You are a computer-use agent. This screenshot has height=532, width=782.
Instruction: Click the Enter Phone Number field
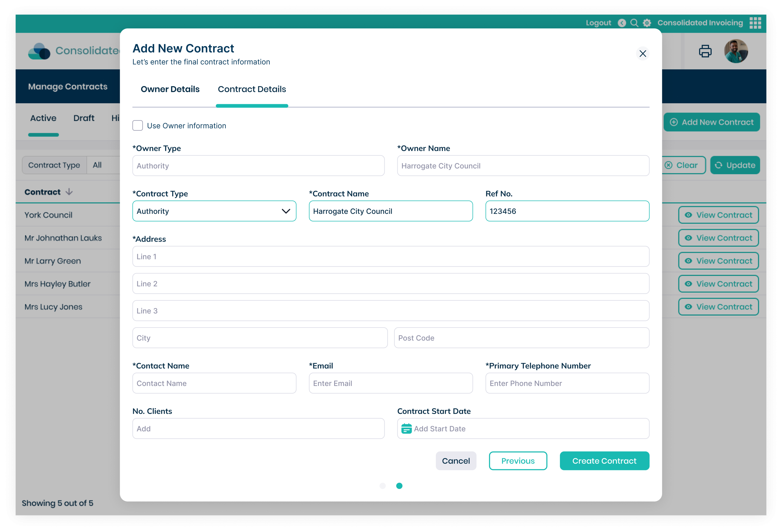[x=567, y=383]
